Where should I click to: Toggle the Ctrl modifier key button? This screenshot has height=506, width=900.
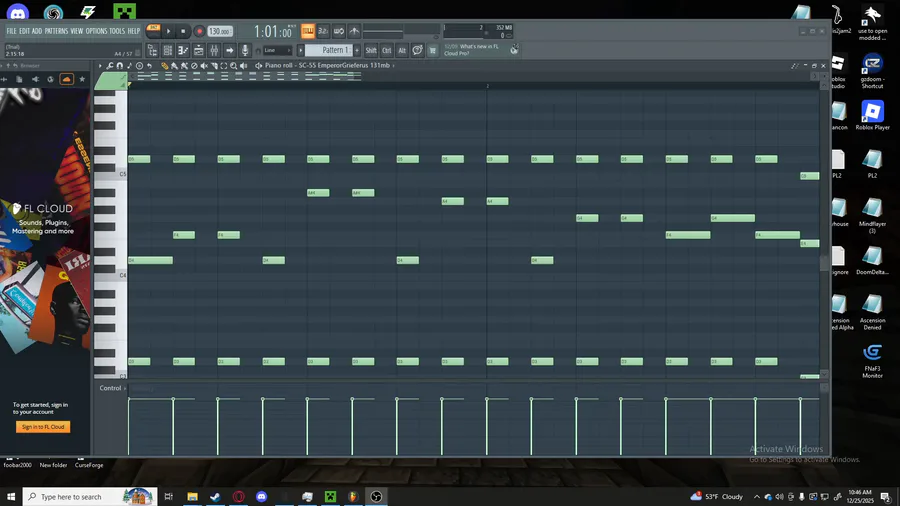tap(386, 50)
